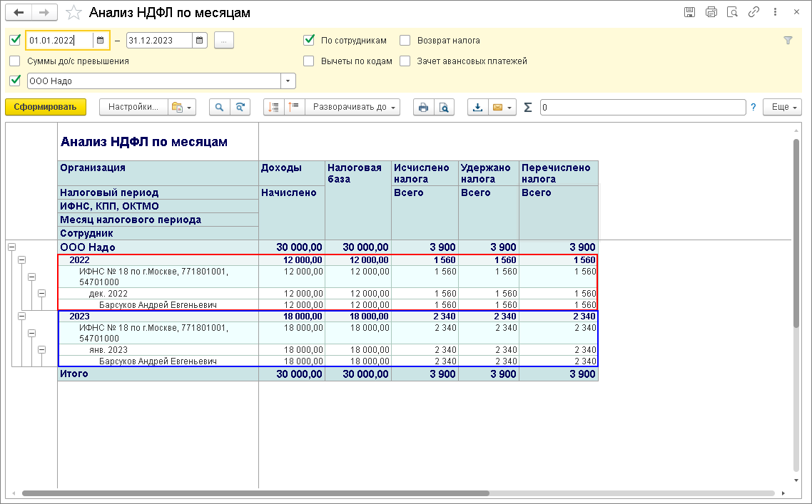The image size is (812, 504).
Task: Click the save report icon in title bar
Action: (x=689, y=12)
